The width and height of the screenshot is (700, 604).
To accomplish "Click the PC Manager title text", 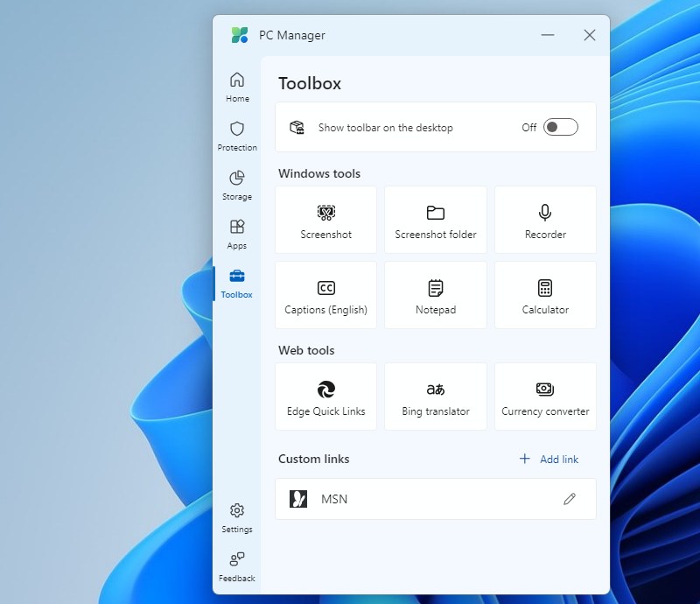I will (x=292, y=35).
